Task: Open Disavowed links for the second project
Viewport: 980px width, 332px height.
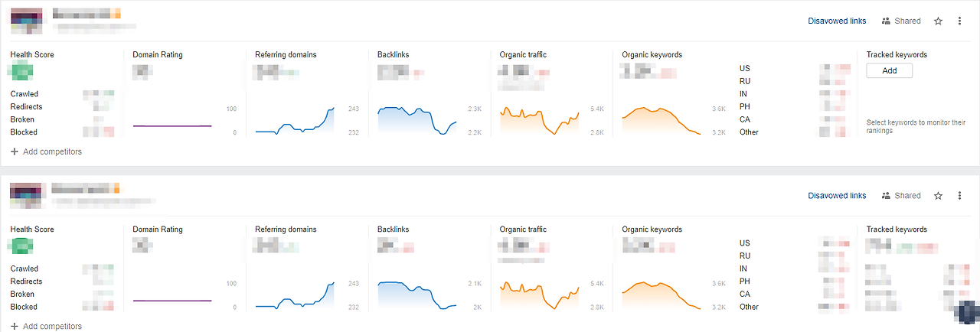Action: [x=837, y=196]
